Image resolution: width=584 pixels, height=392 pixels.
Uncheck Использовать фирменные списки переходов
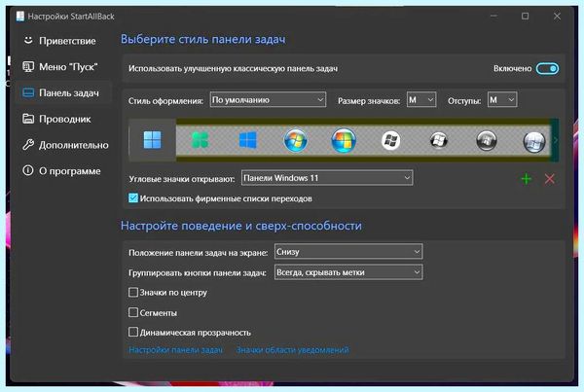click(133, 198)
